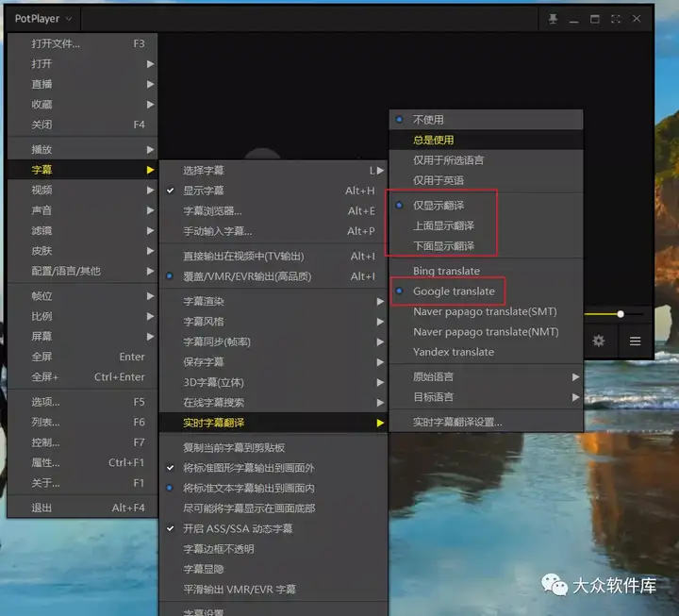Pin PotPlayer window on top
The image size is (679, 616).
pos(553,19)
